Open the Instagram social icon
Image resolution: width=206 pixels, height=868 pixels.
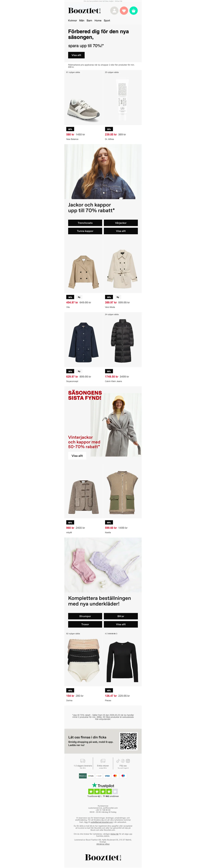(x=128, y=761)
